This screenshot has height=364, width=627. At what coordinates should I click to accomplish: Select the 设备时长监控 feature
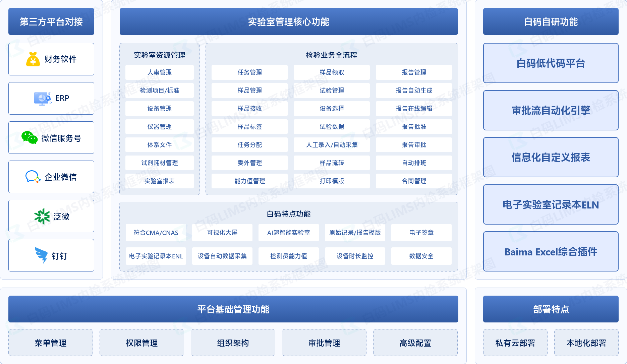355,256
